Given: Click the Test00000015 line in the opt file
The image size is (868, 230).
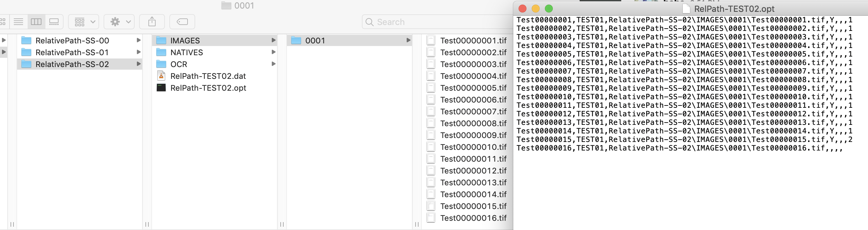Looking at the screenshot, I should click(x=684, y=139).
